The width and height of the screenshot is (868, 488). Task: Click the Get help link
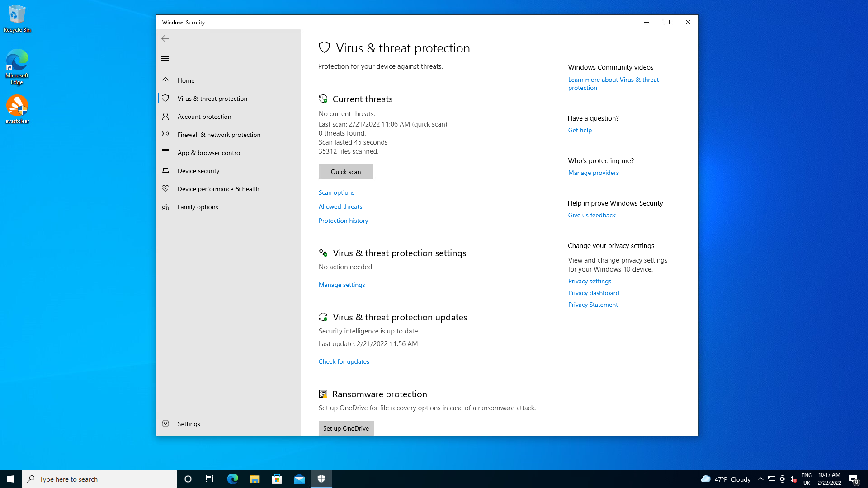point(580,130)
